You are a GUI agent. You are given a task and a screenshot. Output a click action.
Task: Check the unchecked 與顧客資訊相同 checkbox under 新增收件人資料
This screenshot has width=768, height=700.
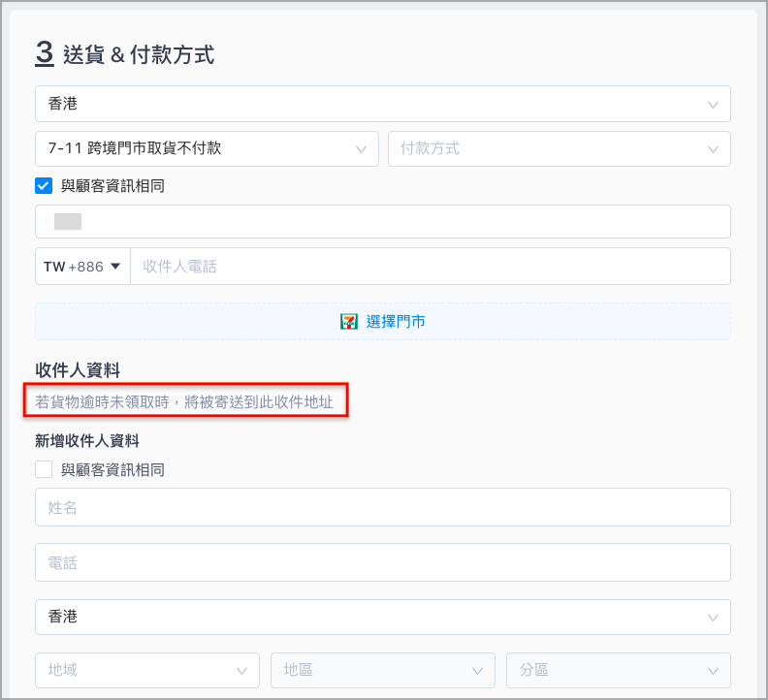[44, 469]
